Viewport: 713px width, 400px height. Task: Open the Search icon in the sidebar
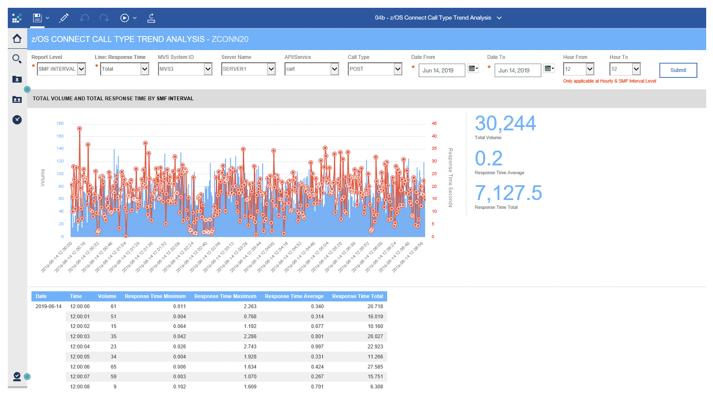coord(17,60)
